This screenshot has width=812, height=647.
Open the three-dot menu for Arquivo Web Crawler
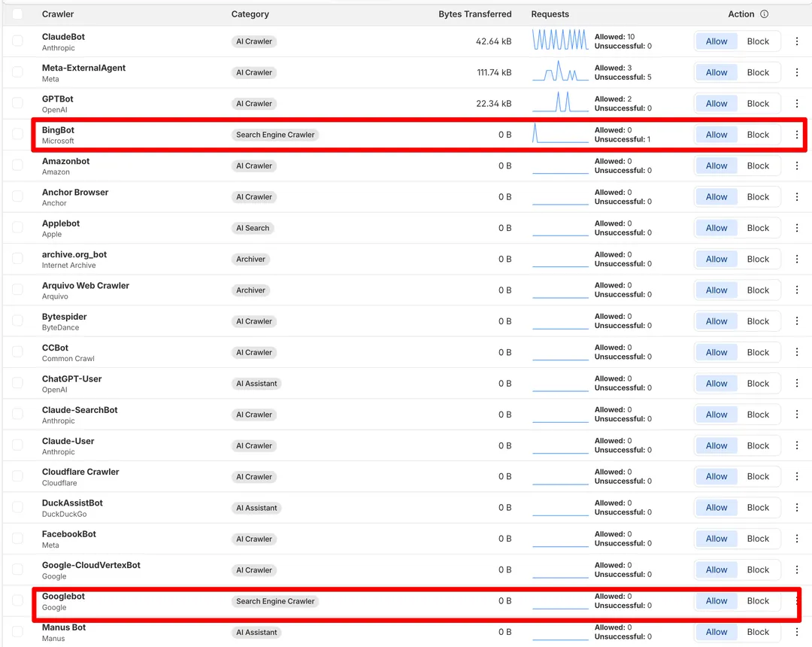point(796,290)
